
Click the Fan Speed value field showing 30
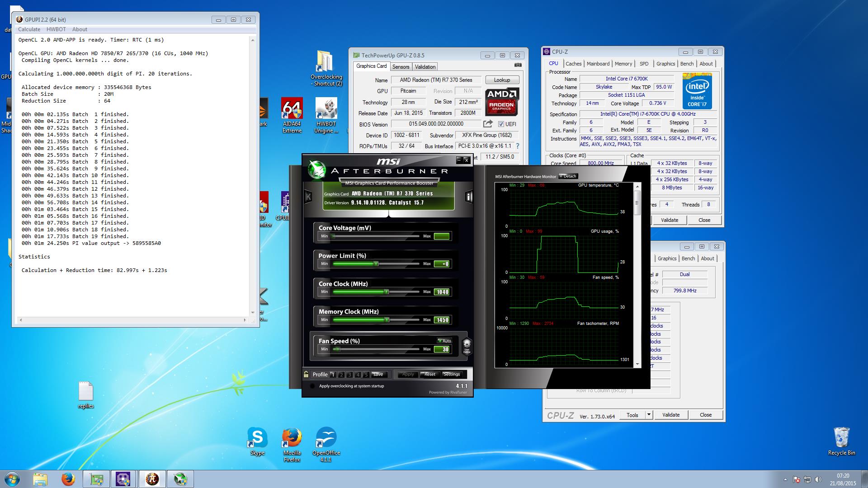(x=442, y=349)
